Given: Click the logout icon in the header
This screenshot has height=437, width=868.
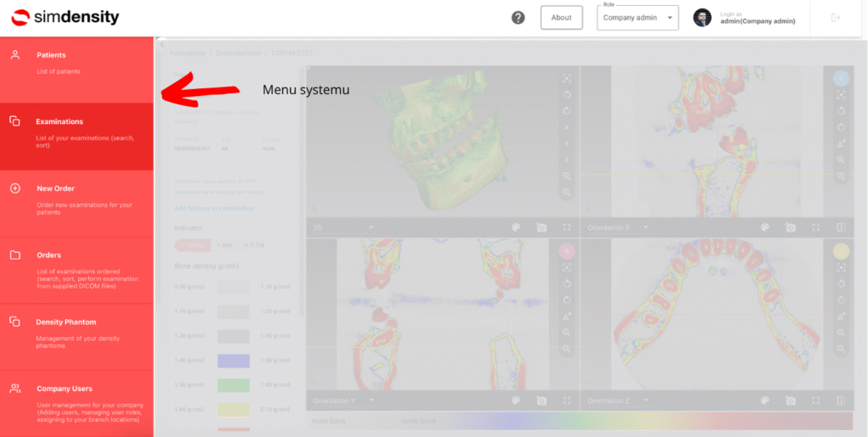Looking at the screenshot, I should click(836, 18).
